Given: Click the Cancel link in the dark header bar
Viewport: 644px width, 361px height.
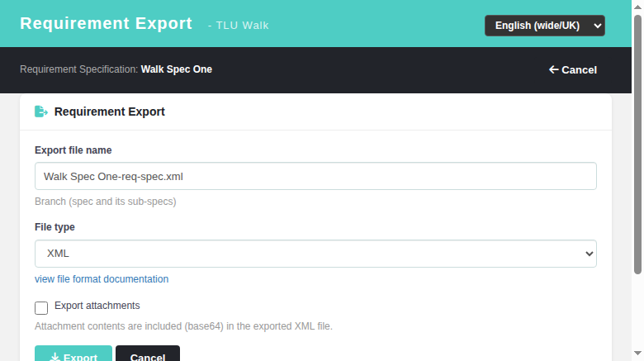Looking at the screenshot, I should [573, 70].
